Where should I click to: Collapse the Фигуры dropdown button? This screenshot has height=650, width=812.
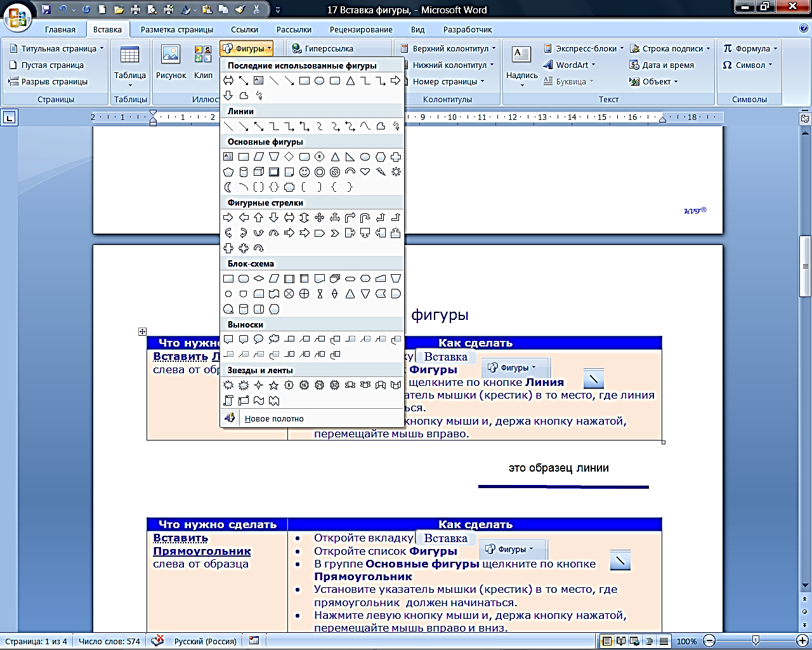click(x=247, y=48)
